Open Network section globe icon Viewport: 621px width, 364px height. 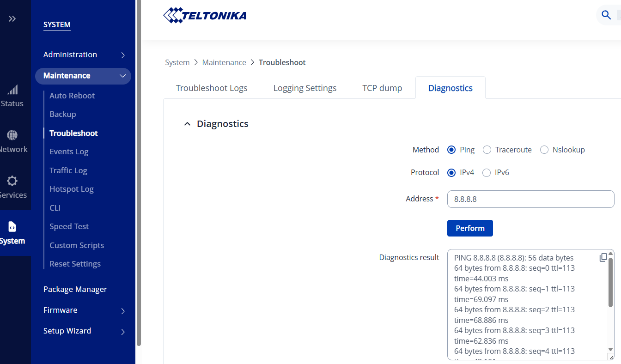tap(12, 135)
